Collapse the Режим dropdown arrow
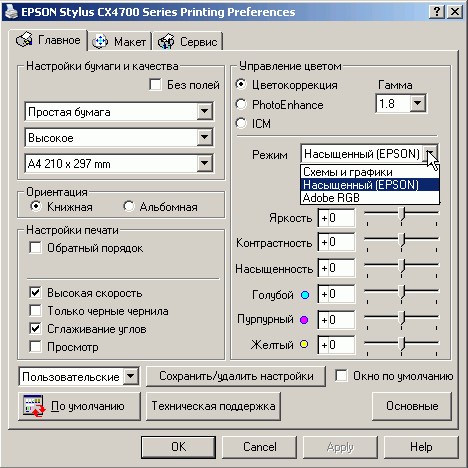Image resolution: width=468 pixels, height=468 pixels. tap(430, 154)
